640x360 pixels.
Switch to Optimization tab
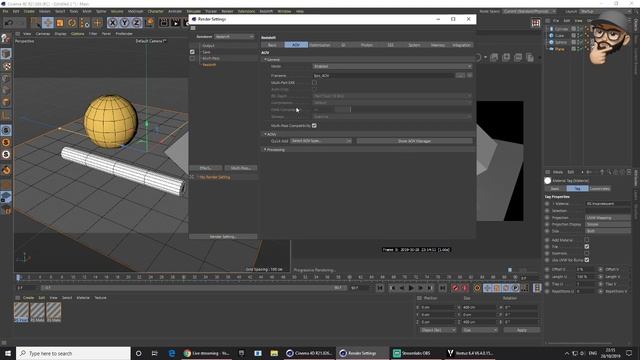pos(320,45)
